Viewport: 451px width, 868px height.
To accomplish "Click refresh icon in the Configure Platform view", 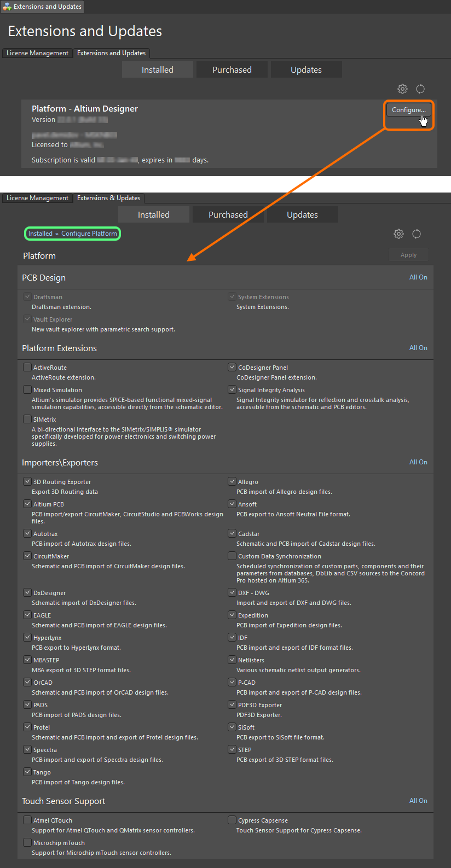I will coord(417,234).
